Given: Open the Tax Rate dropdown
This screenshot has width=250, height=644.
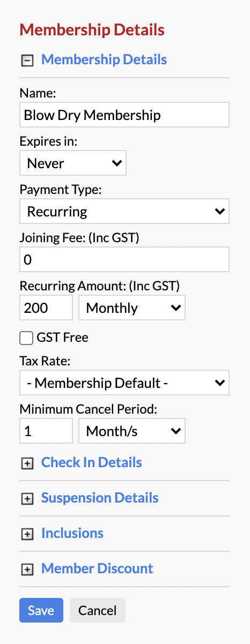Looking at the screenshot, I should pyautogui.click(x=124, y=383).
